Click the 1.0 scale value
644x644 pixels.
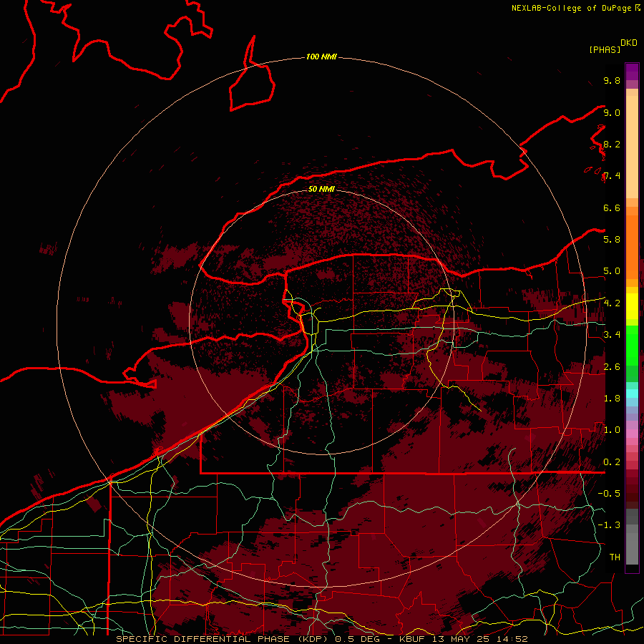click(612, 430)
